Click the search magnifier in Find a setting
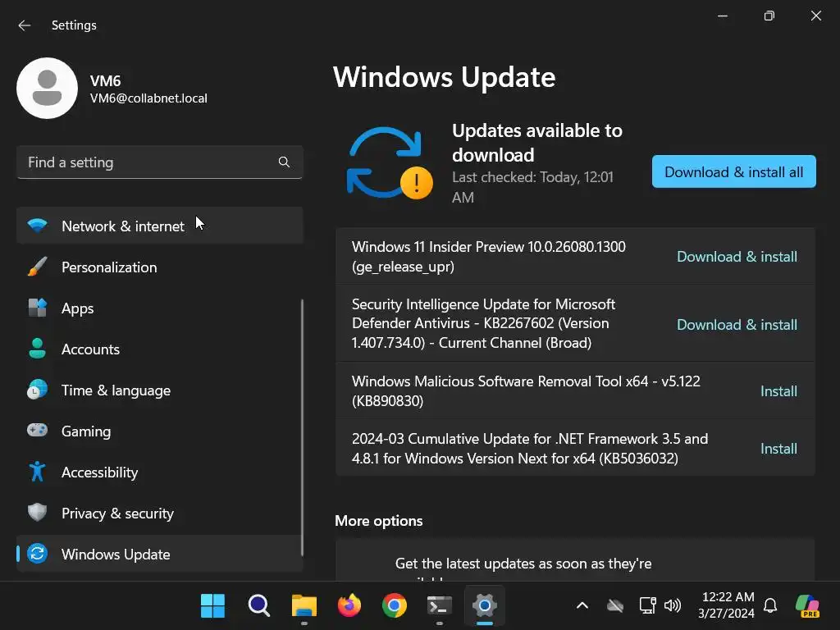This screenshot has width=840, height=630. click(x=284, y=162)
